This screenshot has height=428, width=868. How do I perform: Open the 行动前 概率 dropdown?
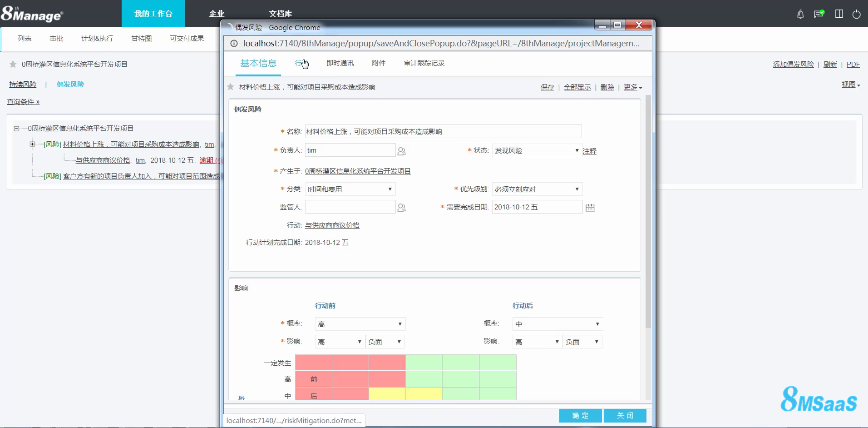tap(360, 324)
